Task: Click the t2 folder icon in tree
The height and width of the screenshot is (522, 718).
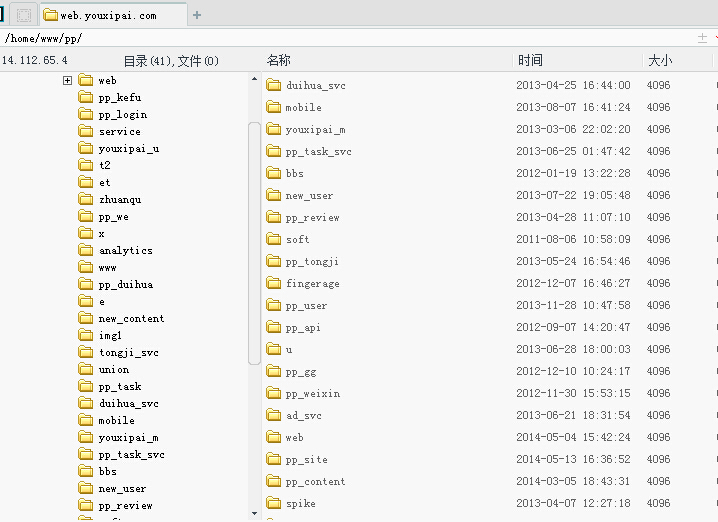Action: [86, 165]
